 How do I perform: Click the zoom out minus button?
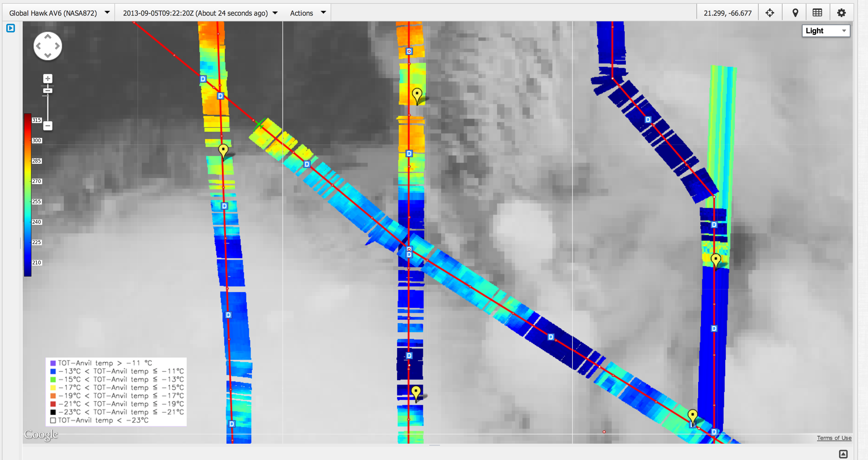coord(48,126)
